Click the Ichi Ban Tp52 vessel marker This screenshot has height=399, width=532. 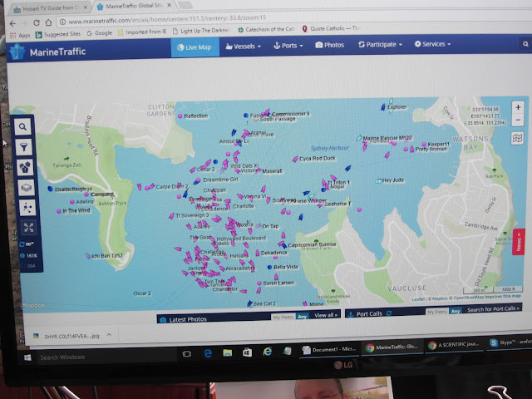88,256
